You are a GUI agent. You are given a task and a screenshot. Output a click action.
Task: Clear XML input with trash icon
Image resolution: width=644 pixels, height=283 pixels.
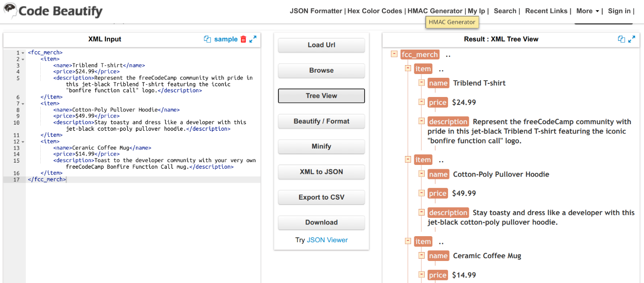[243, 39]
